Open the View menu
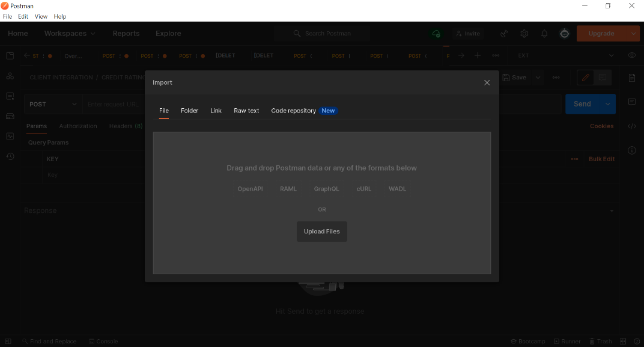644x347 pixels. 41,16
